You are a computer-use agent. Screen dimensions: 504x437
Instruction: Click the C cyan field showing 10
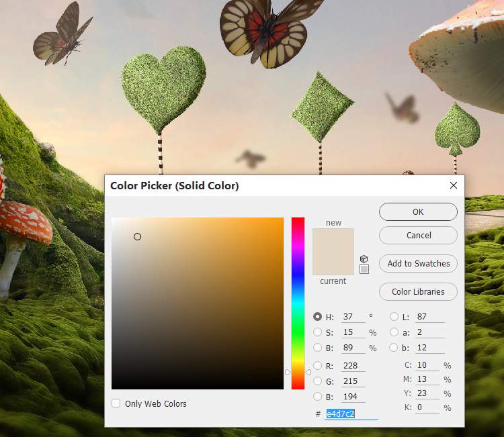(x=427, y=365)
